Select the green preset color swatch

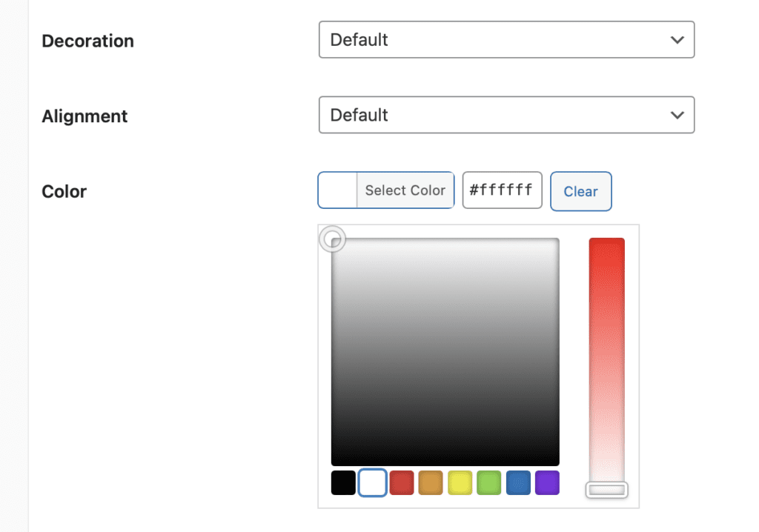click(x=488, y=482)
